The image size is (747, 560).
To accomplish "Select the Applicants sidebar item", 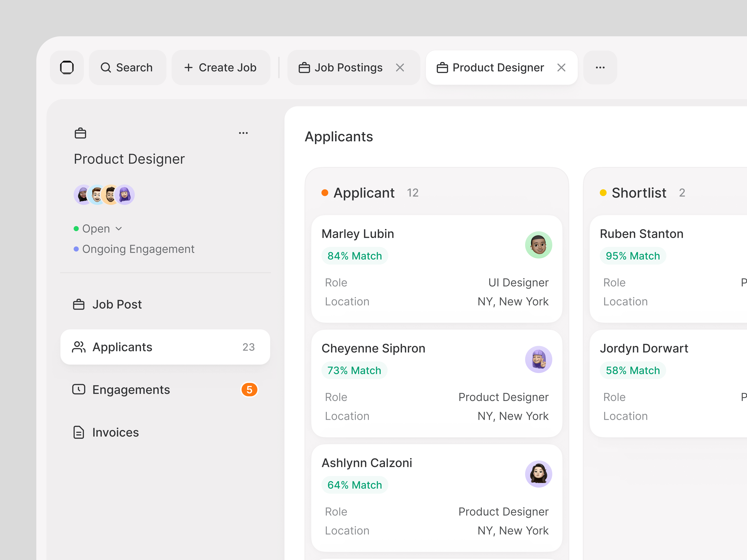I will click(165, 347).
